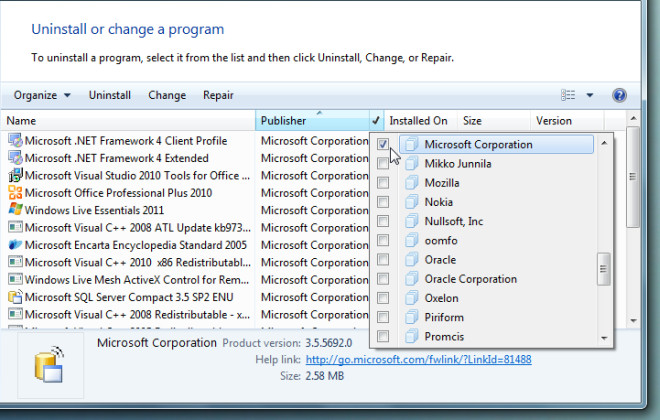Image resolution: width=660 pixels, height=420 pixels.
Task: Click the program list scrollbar thumb
Action: coord(633,177)
